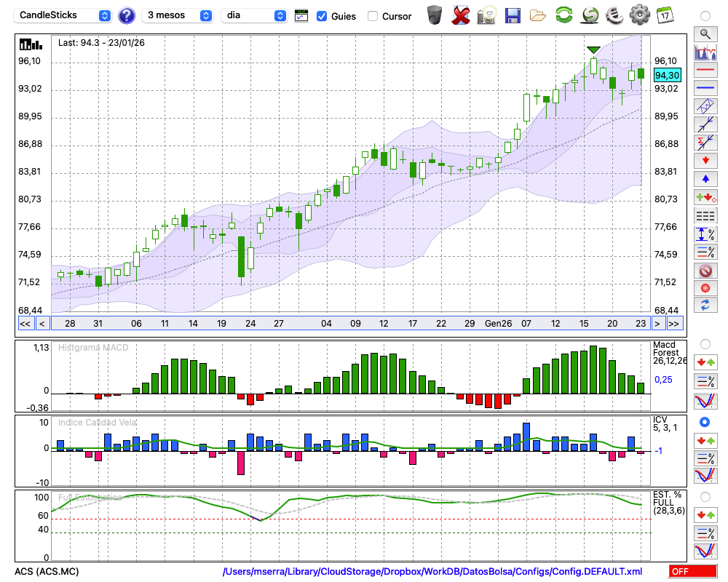Image resolution: width=728 pixels, height=582 pixels.
Task: Open the Config.DEFAULT.xml file path link
Action: 432,571
